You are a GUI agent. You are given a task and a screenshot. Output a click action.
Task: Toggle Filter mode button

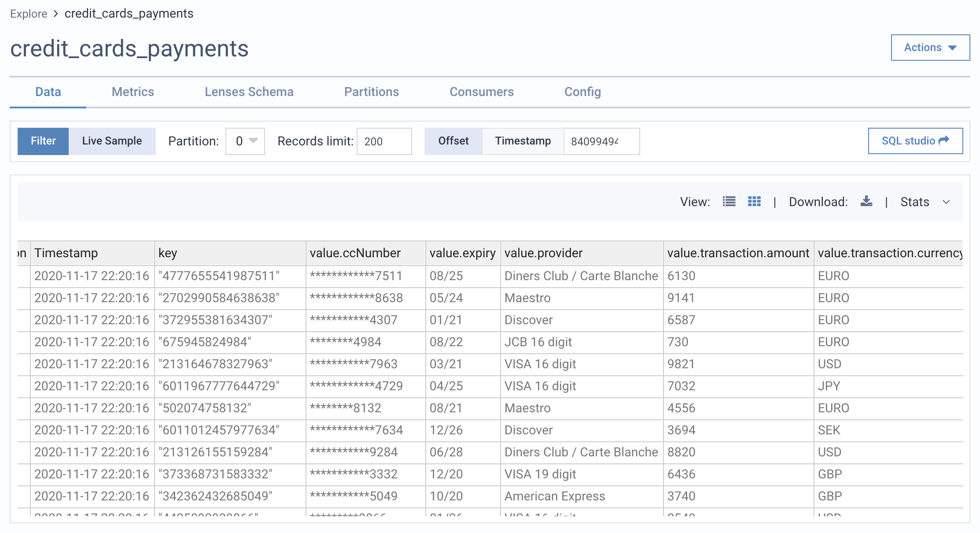tap(43, 141)
